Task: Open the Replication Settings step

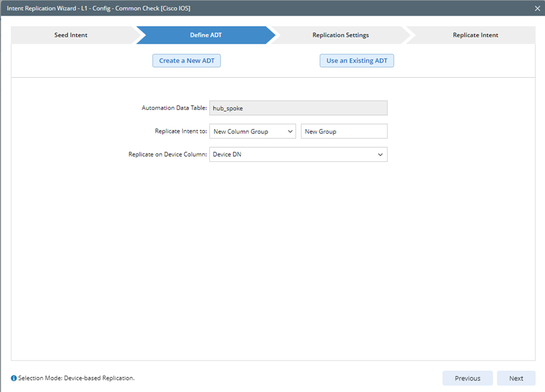Action: click(341, 35)
